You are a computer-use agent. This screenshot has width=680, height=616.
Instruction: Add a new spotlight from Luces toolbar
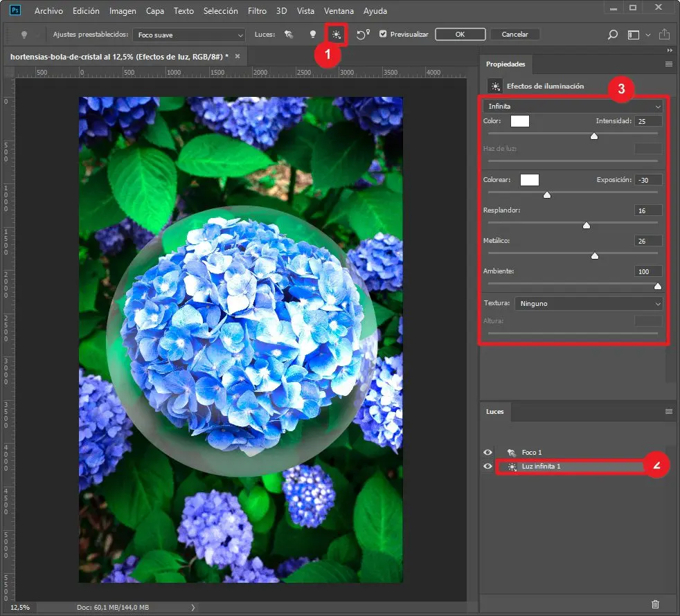coord(289,35)
